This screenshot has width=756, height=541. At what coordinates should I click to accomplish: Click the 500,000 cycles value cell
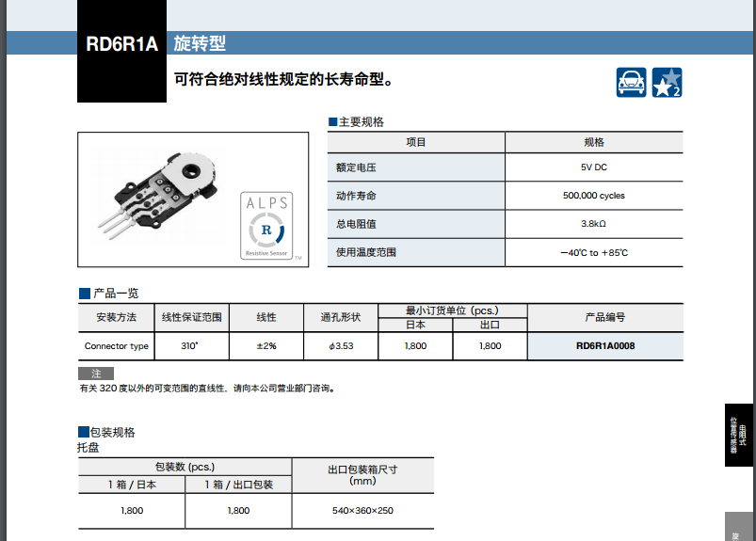point(593,196)
